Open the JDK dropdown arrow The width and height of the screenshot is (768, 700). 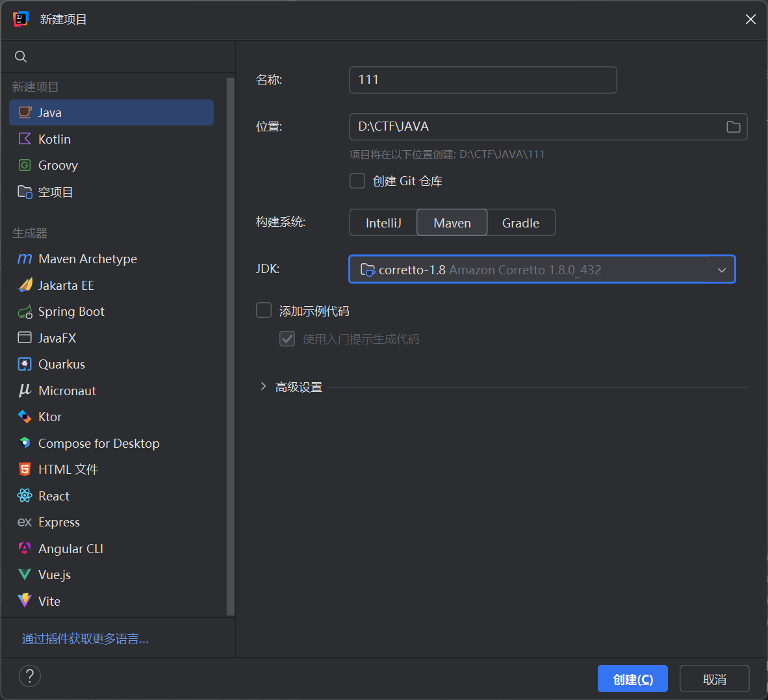[x=721, y=270]
